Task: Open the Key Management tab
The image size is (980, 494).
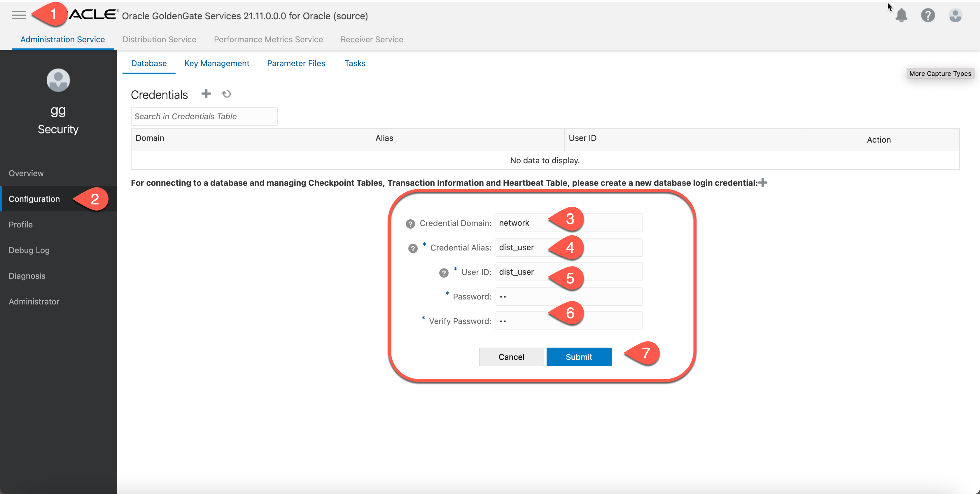Action: click(217, 64)
